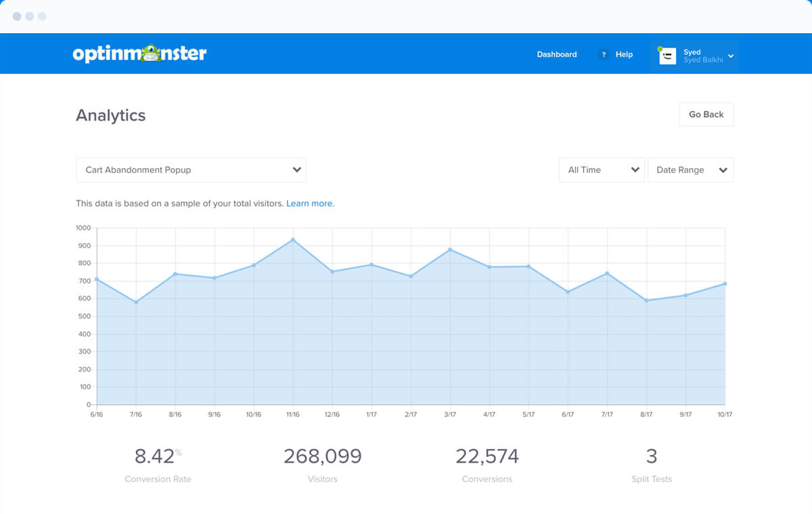Click the 268,099 Visitors value
The width and height of the screenshot is (812, 514).
point(323,456)
